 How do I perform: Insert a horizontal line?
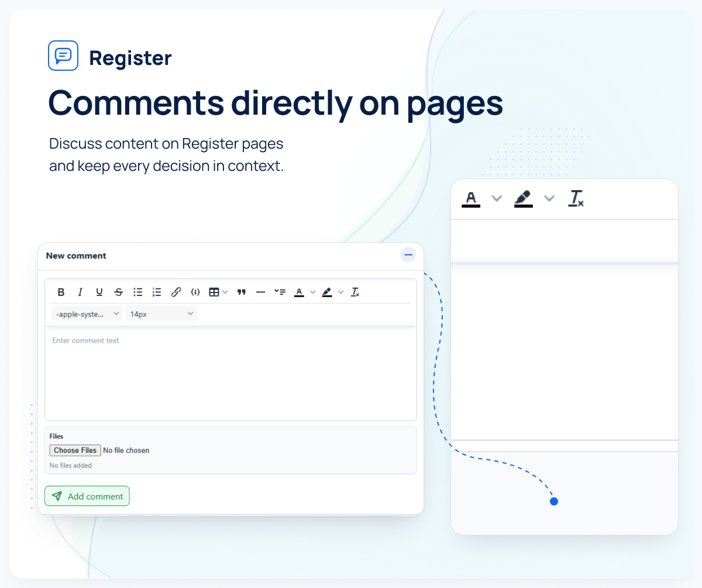pos(261,292)
